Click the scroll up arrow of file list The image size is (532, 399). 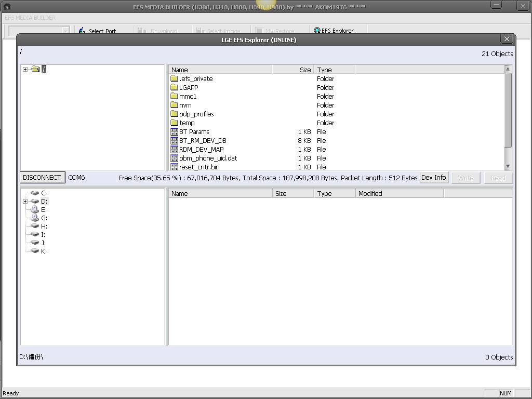[508, 69]
